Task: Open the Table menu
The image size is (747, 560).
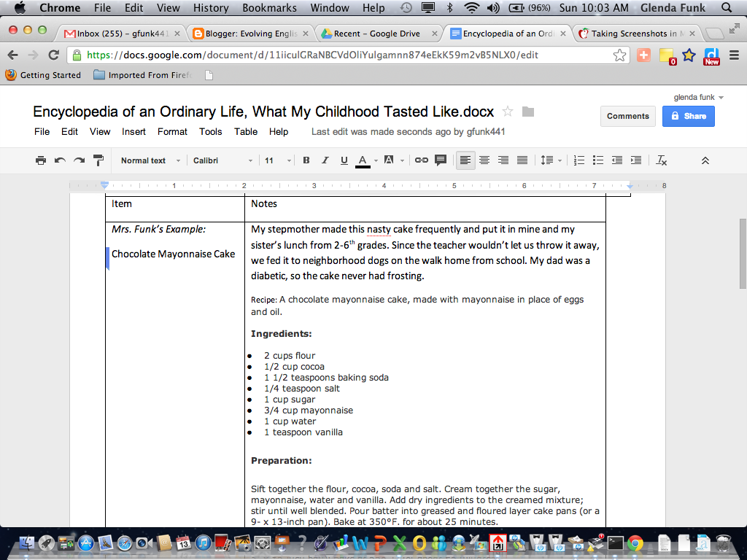Action: click(x=245, y=132)
